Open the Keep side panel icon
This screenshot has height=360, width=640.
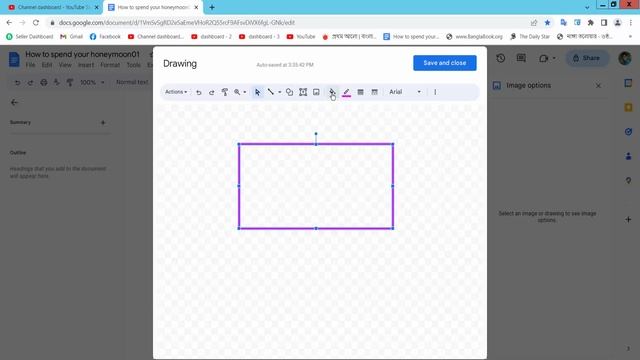click(x=628, y=107)
